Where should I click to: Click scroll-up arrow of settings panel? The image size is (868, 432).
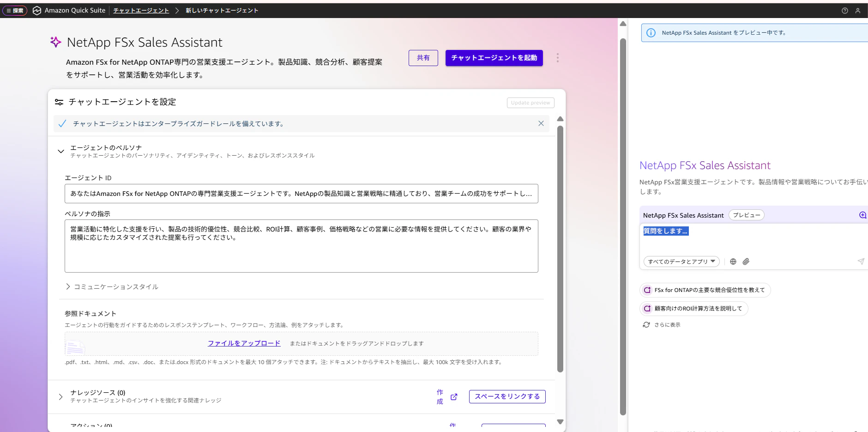560,119
